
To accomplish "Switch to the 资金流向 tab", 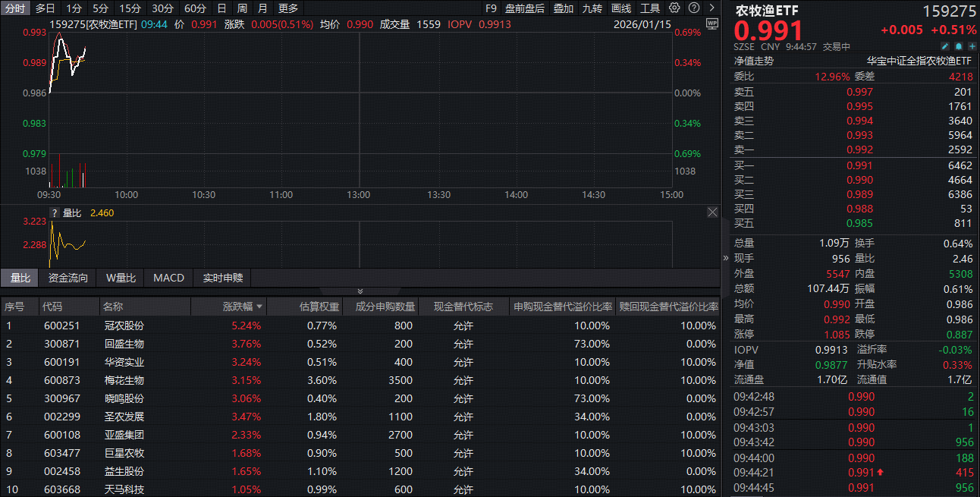I will 68,278.
